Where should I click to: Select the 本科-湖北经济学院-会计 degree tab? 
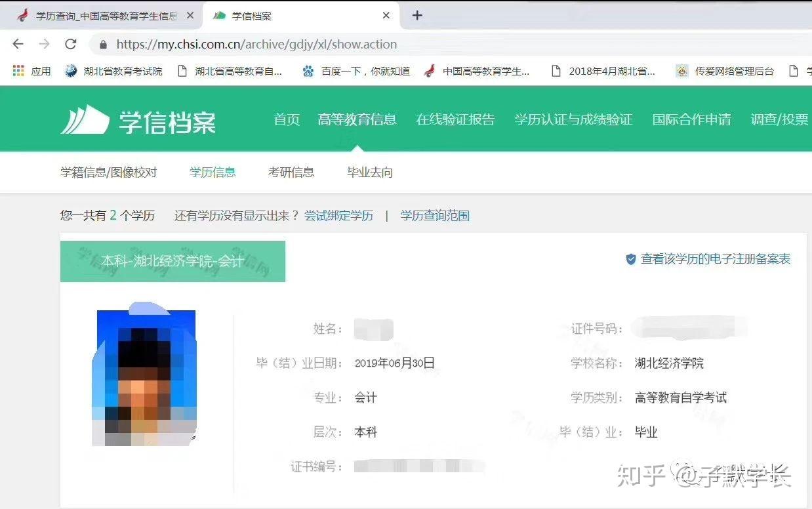tap(173, 261)
